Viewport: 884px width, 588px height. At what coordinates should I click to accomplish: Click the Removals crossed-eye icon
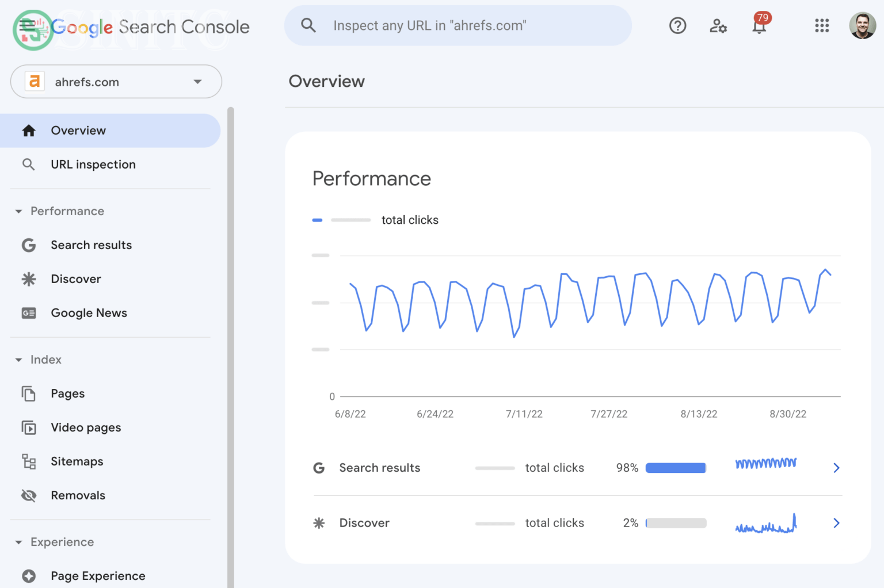coord(29,495)
